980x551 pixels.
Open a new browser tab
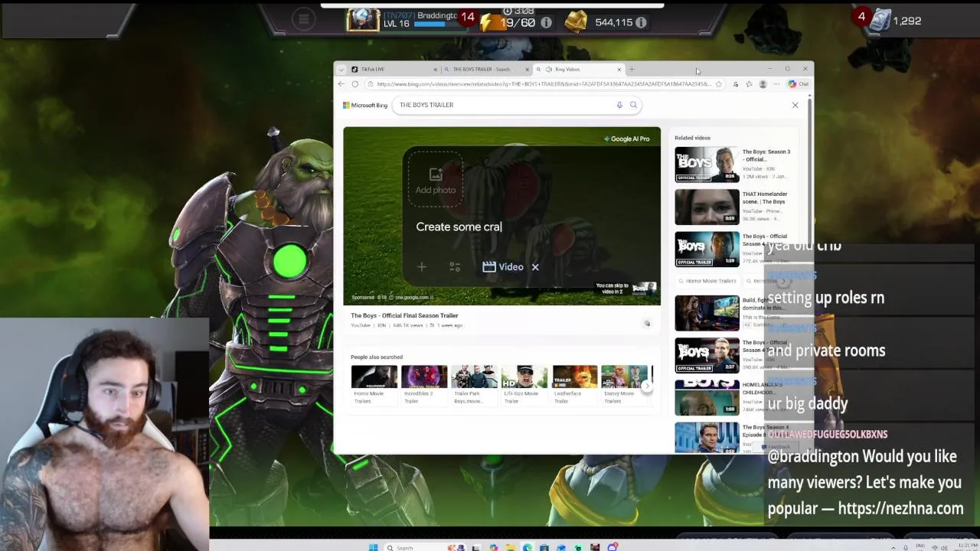(632, 70)
